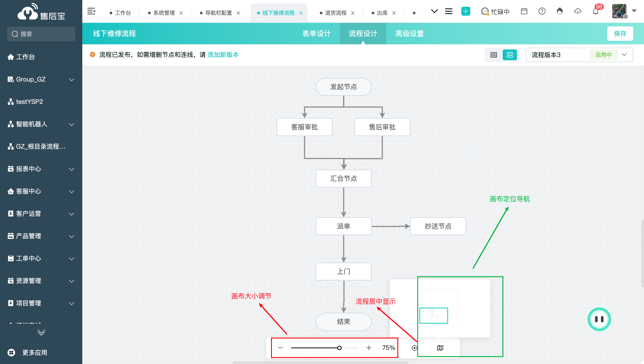Switch to the 高级设置 tab
The width and height of the screenshot is (644, 364).
pyautogui.click(x=409, y=34)
